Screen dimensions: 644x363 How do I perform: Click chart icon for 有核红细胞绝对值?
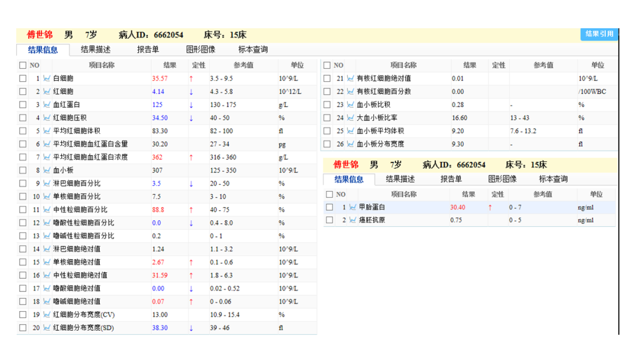click(351, 78)
